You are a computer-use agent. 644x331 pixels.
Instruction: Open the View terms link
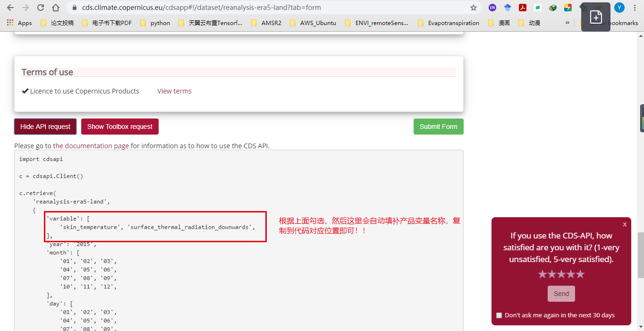174,91
